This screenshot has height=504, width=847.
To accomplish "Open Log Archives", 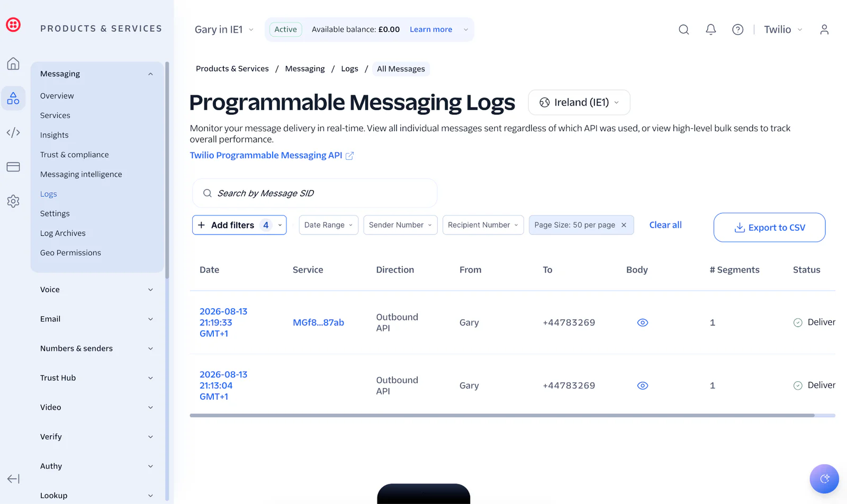I will click(63, 233).
